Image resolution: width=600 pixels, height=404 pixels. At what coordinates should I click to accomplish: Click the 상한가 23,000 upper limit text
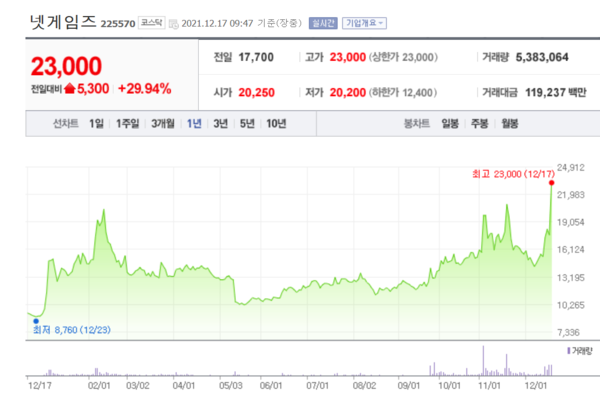(403, 57)
